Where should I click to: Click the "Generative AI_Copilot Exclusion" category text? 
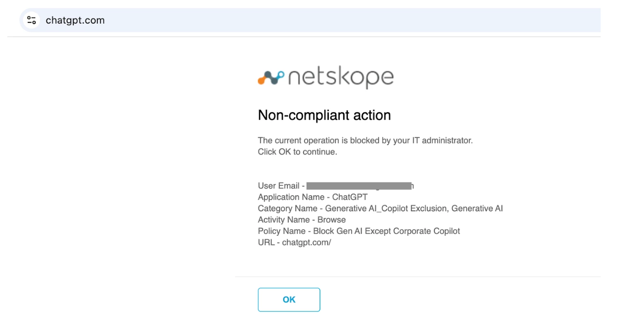[386, 209]
